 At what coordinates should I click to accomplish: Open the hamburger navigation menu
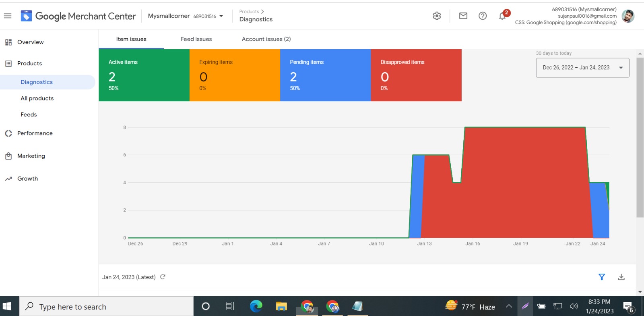8,16
